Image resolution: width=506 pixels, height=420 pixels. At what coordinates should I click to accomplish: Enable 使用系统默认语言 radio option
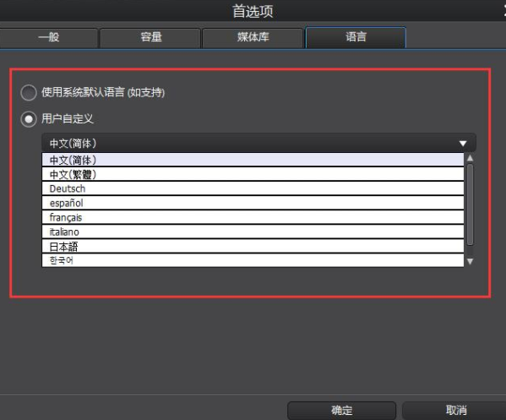[x=29, y=93]
